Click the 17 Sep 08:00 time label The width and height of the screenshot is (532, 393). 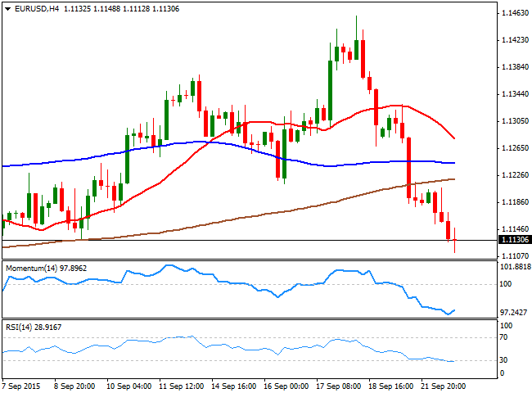339,386
